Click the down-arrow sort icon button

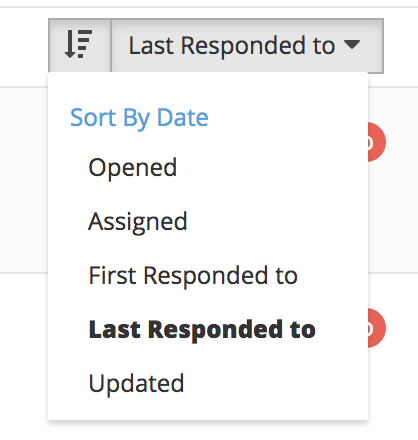pos(80,45)
